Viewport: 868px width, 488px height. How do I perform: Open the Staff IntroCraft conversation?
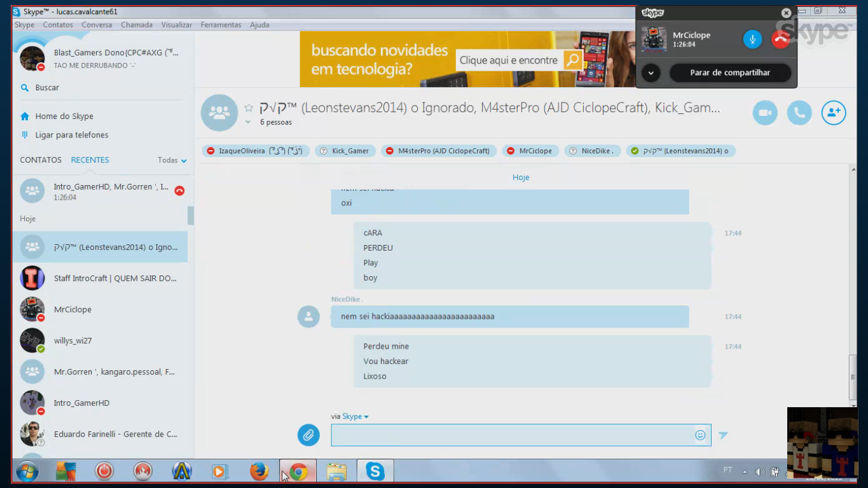100,278
